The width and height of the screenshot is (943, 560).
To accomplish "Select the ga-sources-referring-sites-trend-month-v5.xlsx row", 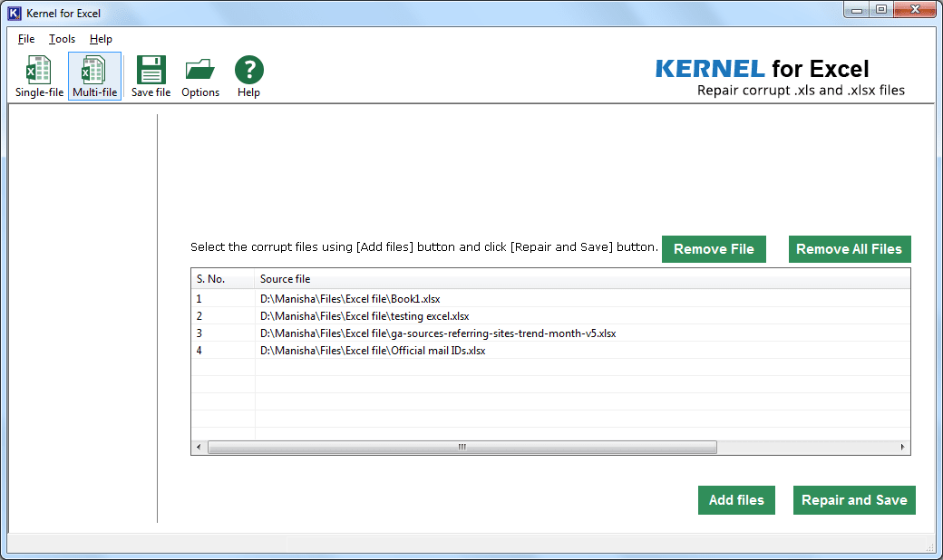I will tap(550, 333).
